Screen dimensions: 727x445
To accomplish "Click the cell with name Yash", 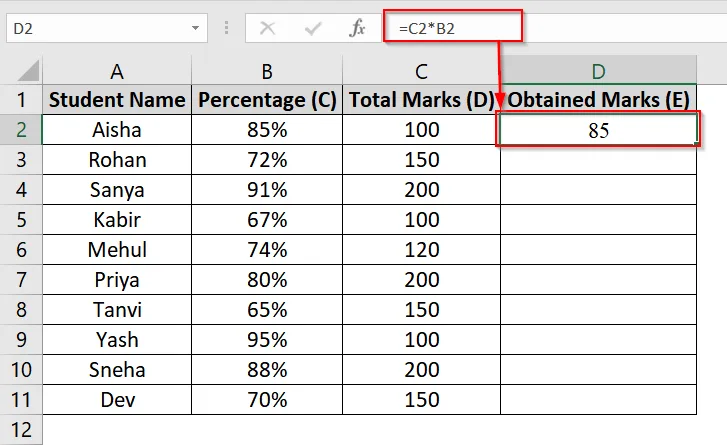I will (x=117, y=339).
